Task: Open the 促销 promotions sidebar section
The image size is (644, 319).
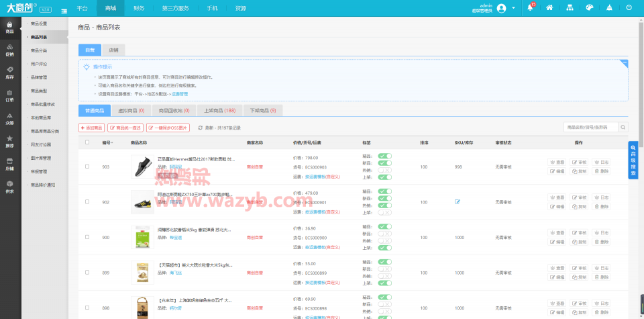Action: tap(9, 50)
